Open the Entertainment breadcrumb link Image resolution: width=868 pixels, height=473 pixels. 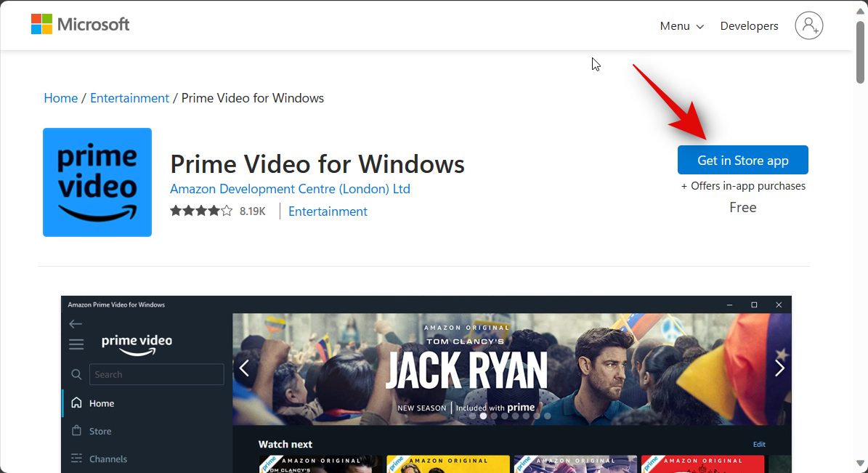pyautogui.click(x=129, y=98)
